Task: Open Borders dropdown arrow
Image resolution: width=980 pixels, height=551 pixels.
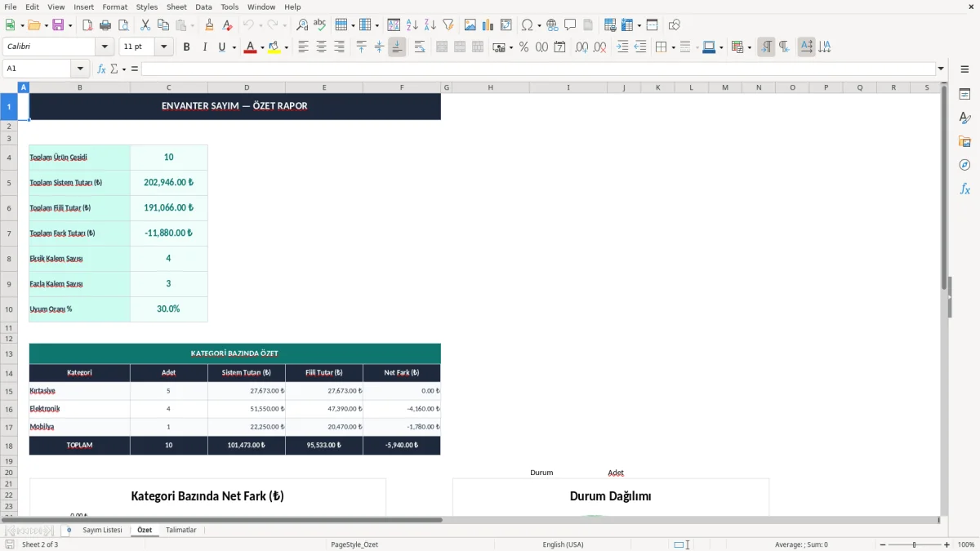Action: point(673,47)
